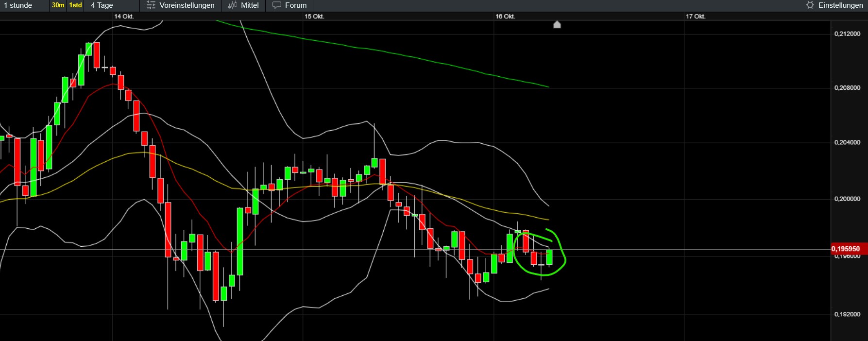Click the 0,200000 price axis label
This screenshot has width=868, height=341.
point(847,199)
